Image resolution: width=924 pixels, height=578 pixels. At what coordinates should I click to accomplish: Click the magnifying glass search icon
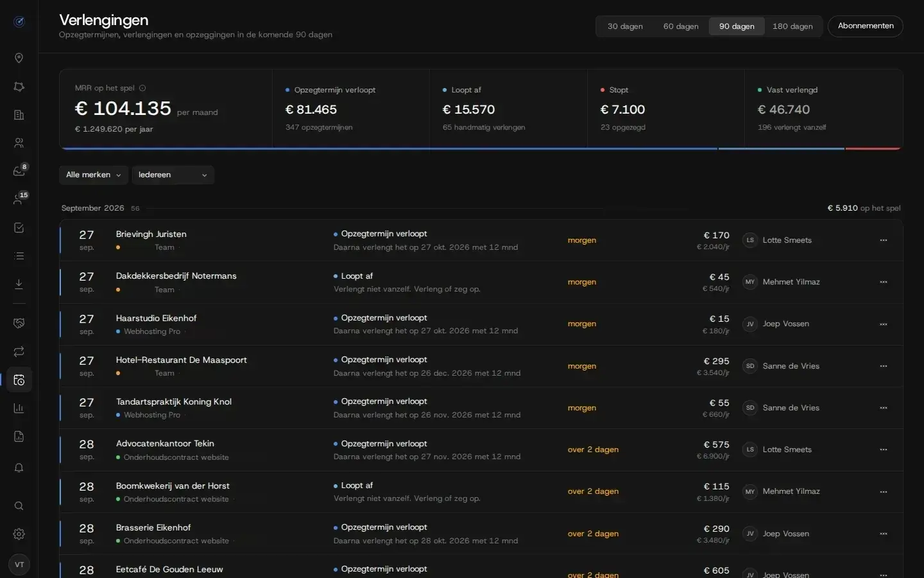(x=19, y=506)
